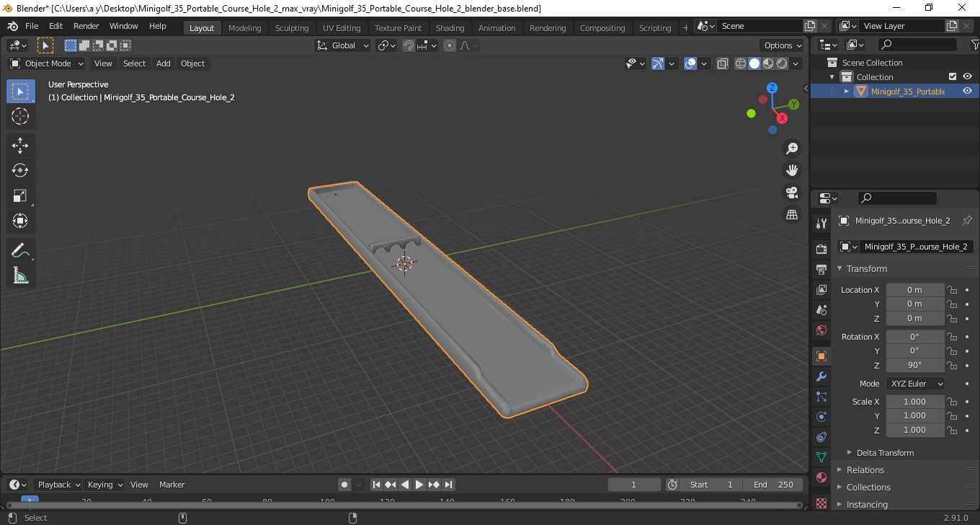This screenshot has height=525, width=980.
Task: Open the timeline Marker menu
Action: coord(171,485)
